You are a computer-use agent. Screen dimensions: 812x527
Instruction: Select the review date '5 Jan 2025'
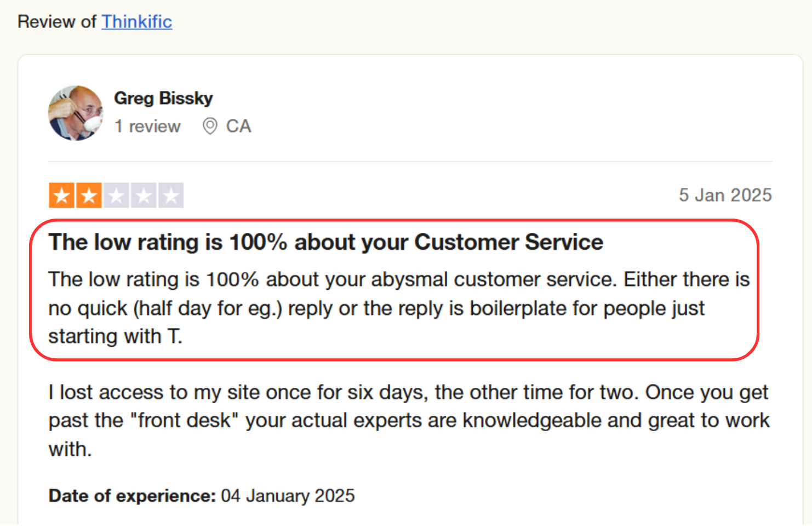pyautogui.click(x=725, y=195)
